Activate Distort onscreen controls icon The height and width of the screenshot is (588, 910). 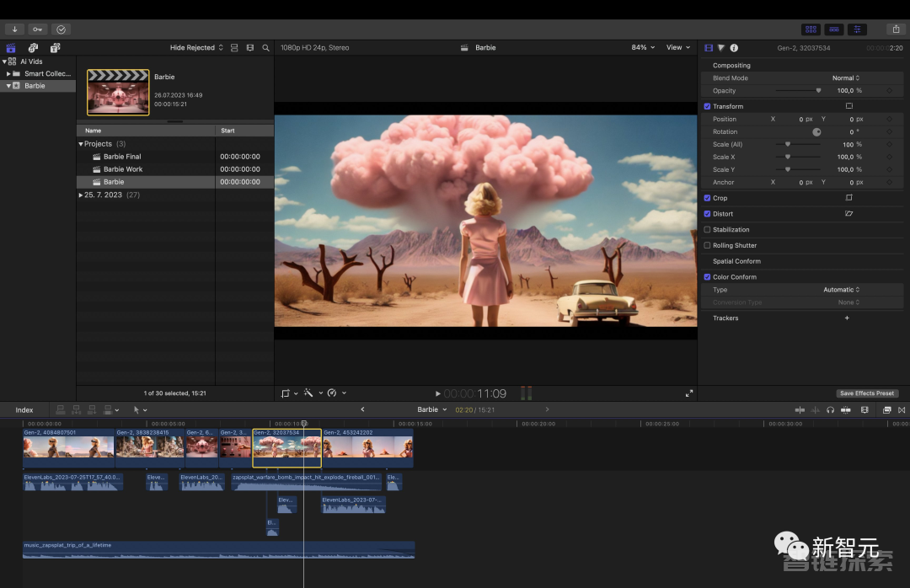pyautogui.click(x=849, y=214)
